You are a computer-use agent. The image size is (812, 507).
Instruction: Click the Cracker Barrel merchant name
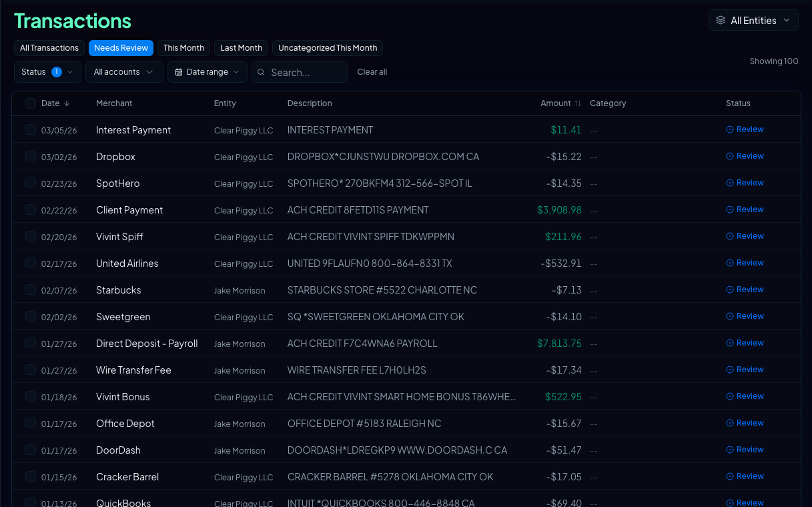point(127,477)
